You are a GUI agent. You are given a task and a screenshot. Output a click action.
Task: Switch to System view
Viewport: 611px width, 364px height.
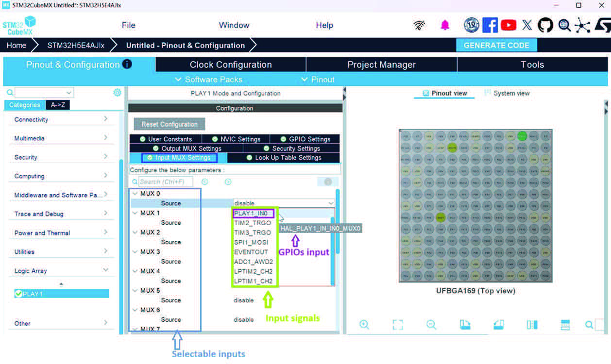click(x=507, y=93)
